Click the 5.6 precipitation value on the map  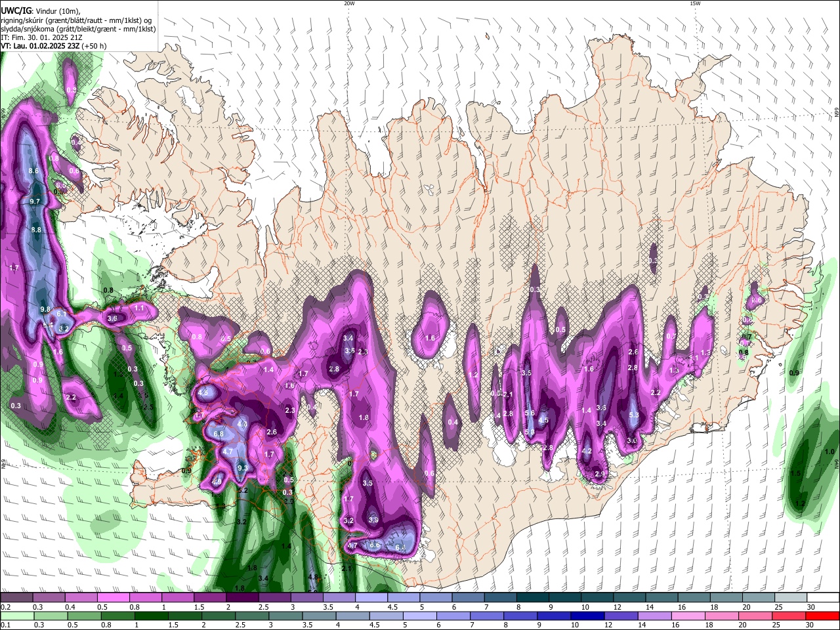[x=530, y=413]
